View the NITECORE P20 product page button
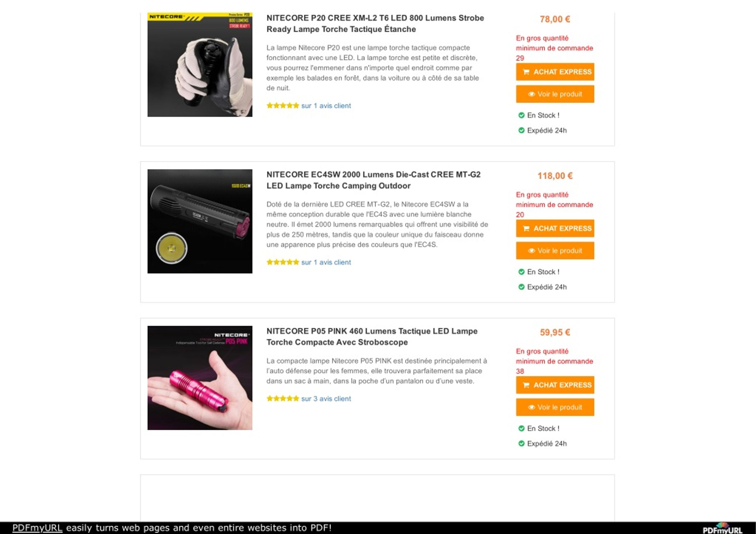This screenshot has width=756, height=534. coord(555,94)
